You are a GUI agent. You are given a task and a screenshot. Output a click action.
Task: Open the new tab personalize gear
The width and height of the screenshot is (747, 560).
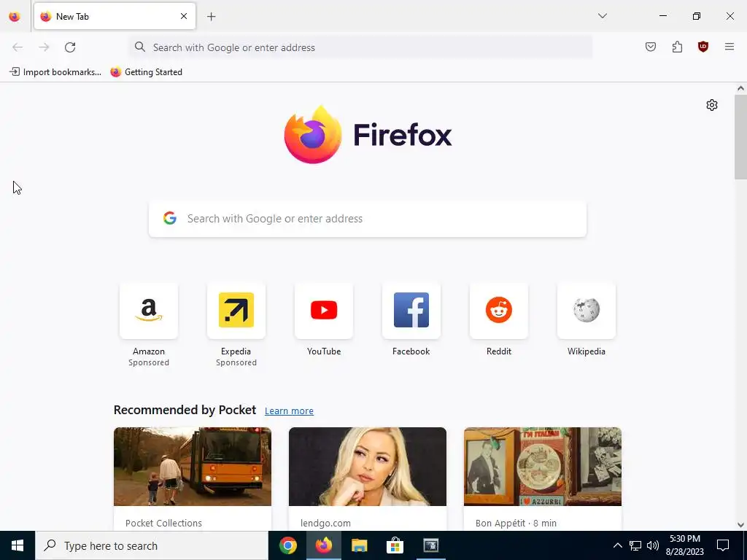(712, 105)
